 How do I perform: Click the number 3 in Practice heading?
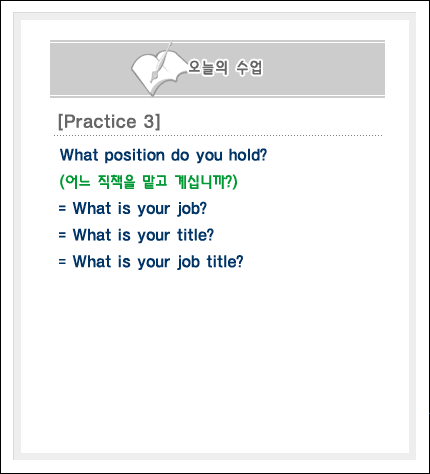tap(149, 121)
